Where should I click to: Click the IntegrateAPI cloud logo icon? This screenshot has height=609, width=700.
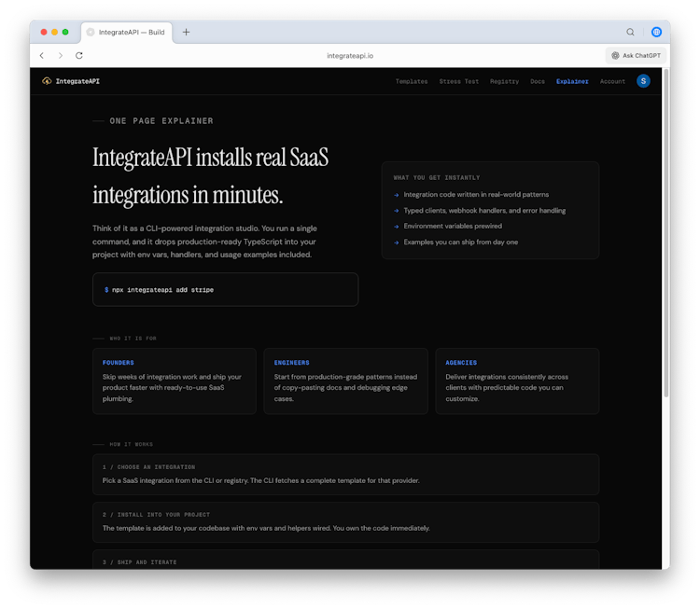tap(47, 81)
